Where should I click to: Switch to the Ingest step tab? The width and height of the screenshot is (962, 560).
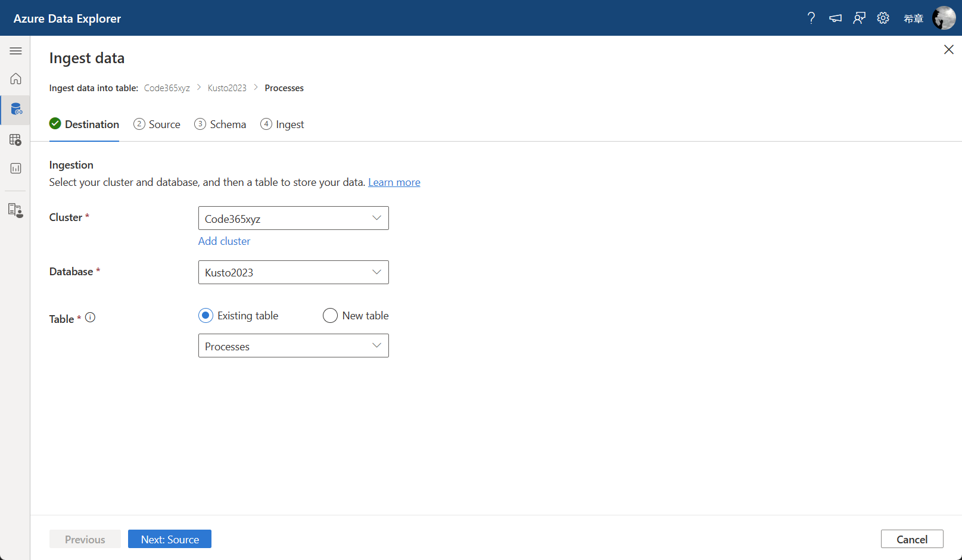coord(282,124)
